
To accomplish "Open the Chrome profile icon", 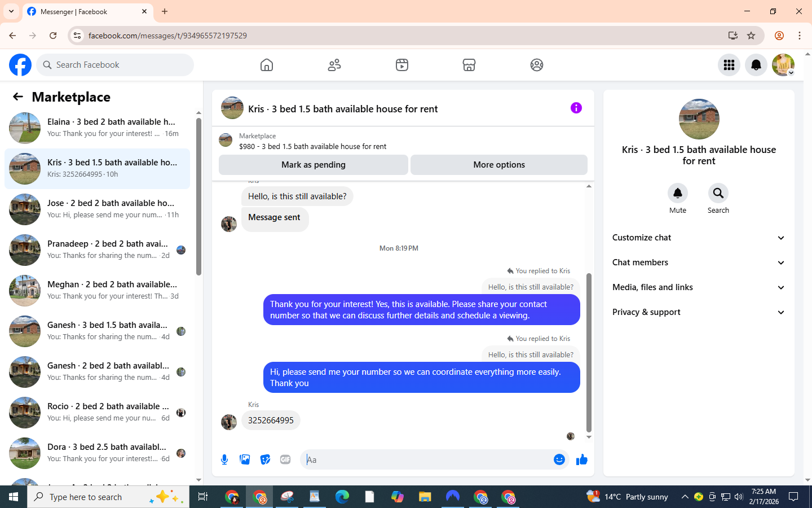I will 779,36.
